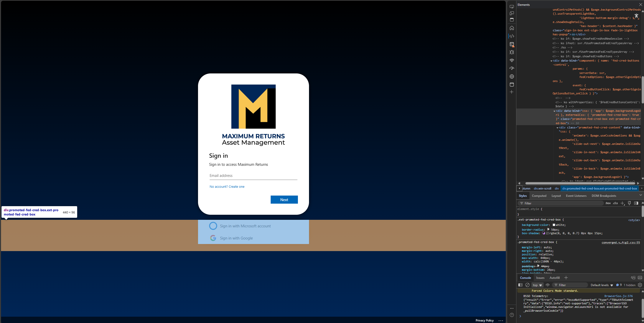
Task: Open the Elements tool in activity bar
Action: 512,36
